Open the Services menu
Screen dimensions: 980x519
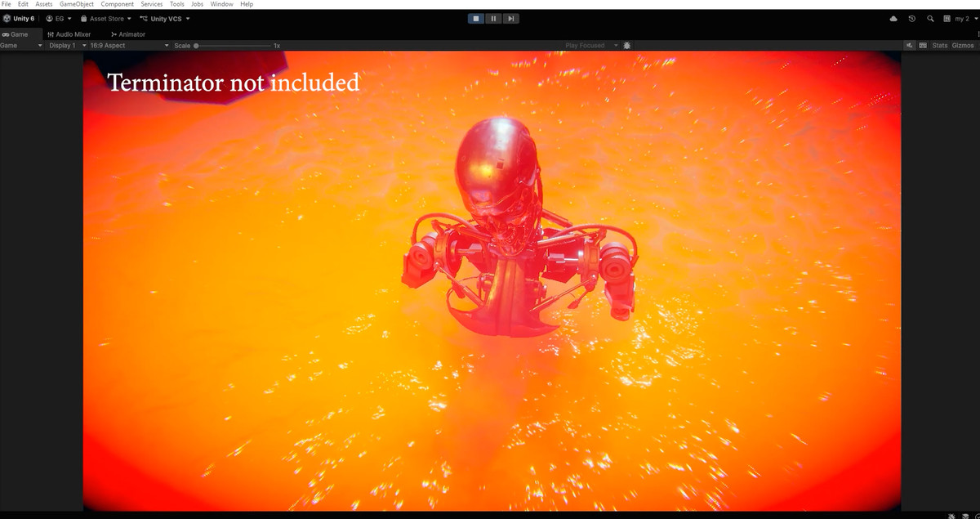(152, 4)
